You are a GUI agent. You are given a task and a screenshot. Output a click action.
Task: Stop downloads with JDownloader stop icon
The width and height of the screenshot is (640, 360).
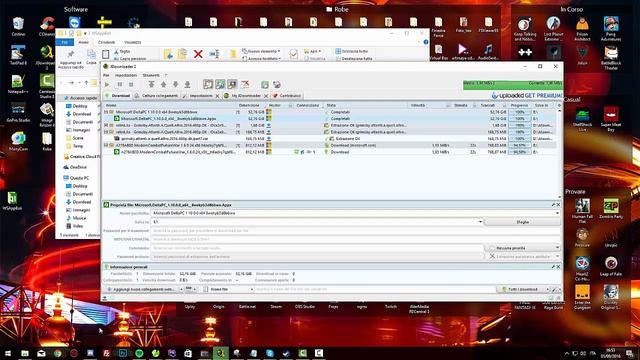[131, 84]
